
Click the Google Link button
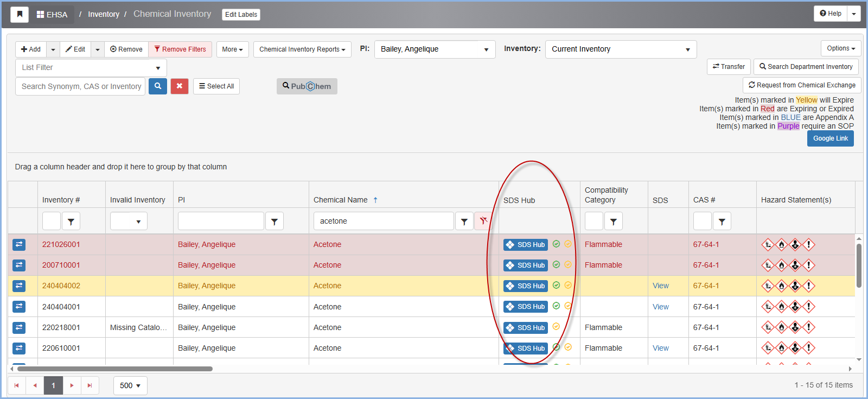(830, 138)
